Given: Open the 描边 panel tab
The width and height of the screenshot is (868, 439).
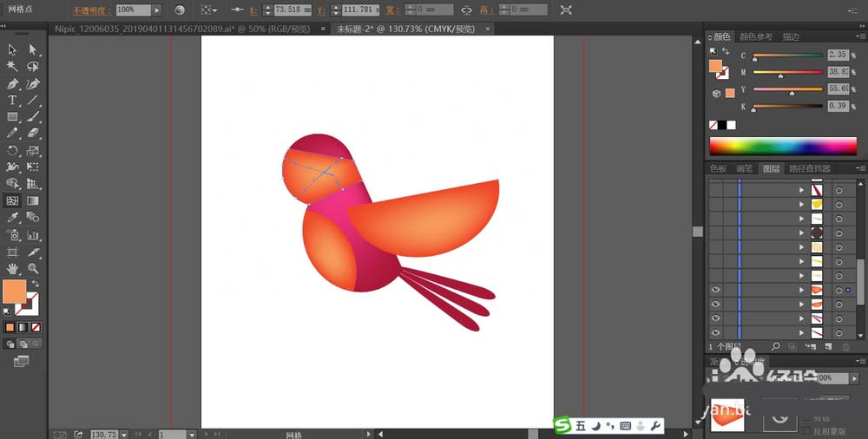Looking at the screenshot, I should click(x=791, y=37).
